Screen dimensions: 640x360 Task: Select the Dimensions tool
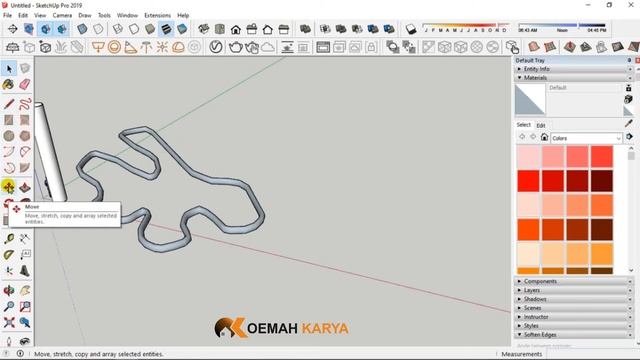click(25, 239)
